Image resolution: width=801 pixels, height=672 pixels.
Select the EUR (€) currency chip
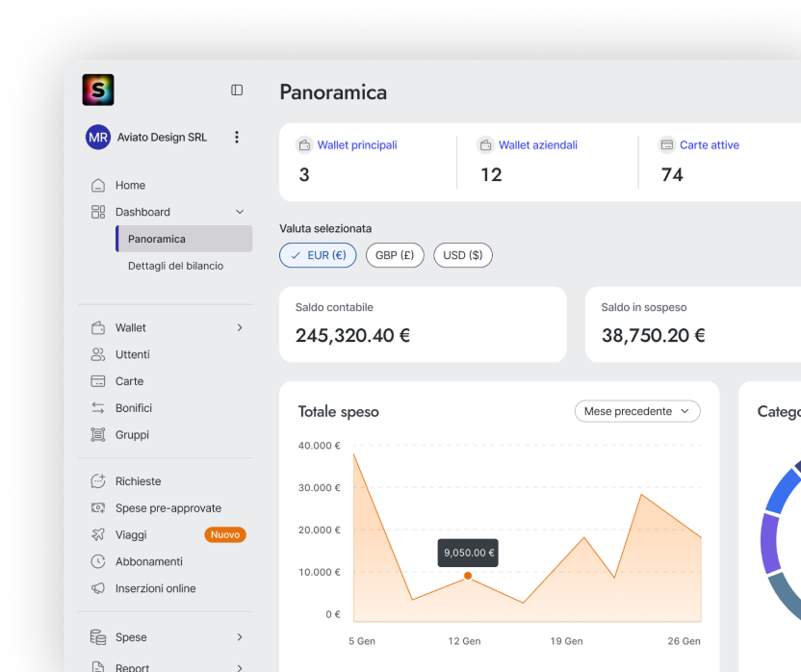pos(318,255)
